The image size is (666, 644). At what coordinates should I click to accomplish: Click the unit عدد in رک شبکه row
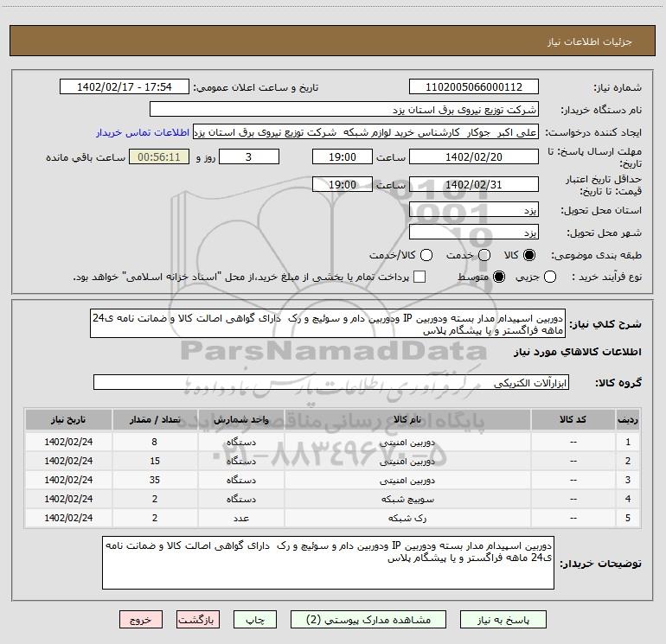(x=240, y=519)
